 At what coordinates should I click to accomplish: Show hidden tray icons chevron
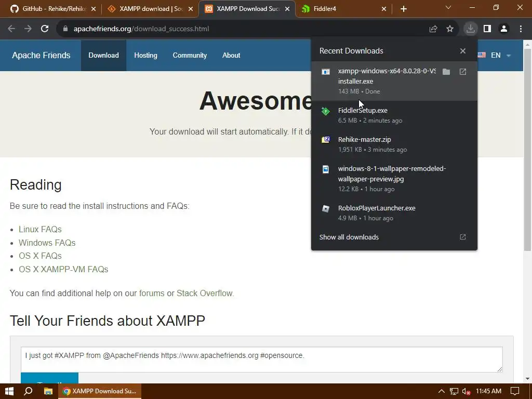tap(442, 391)
